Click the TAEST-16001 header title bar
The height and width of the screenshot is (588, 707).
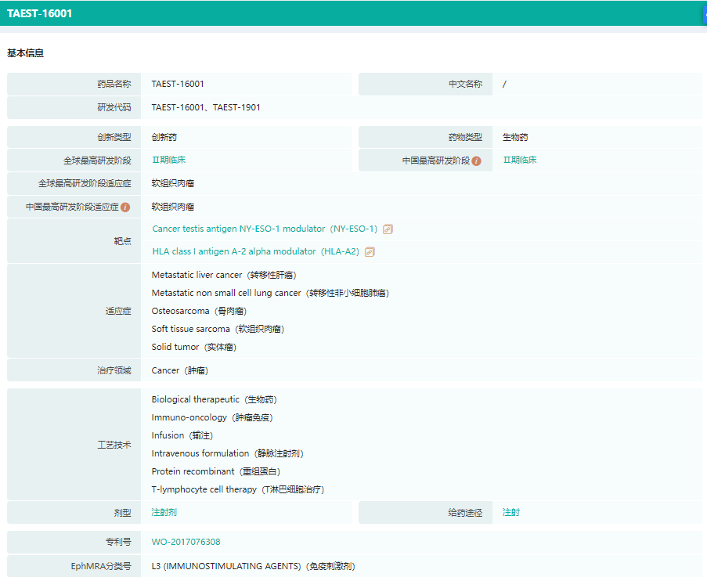(40, 13)
